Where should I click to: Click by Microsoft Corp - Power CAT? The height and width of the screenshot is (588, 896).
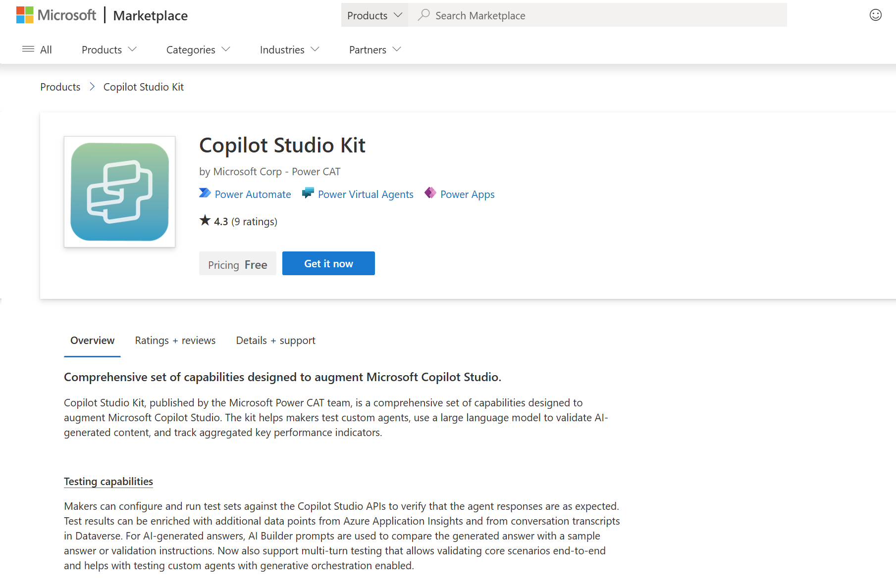[270, 172]
